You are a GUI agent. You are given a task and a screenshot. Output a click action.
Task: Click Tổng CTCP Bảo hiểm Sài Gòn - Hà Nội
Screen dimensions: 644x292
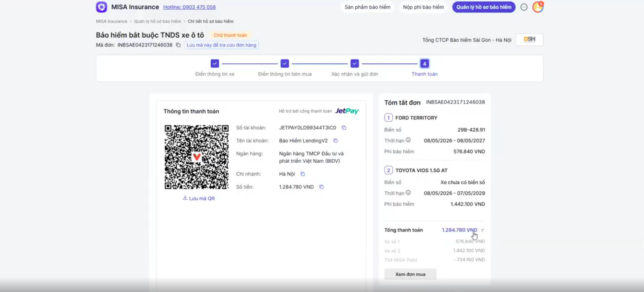pyautogui.click(x=467, y=40)
